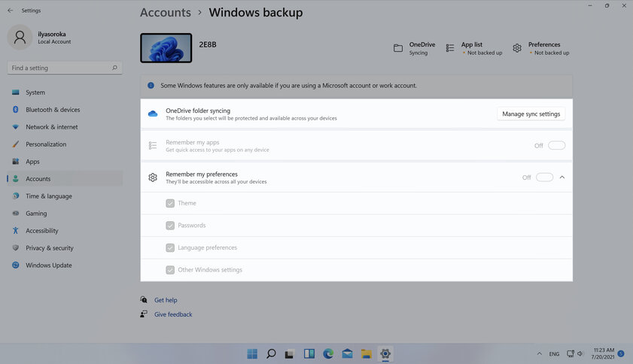Click the Give feedback icon
Screen dimensions: 633x364
144,314
